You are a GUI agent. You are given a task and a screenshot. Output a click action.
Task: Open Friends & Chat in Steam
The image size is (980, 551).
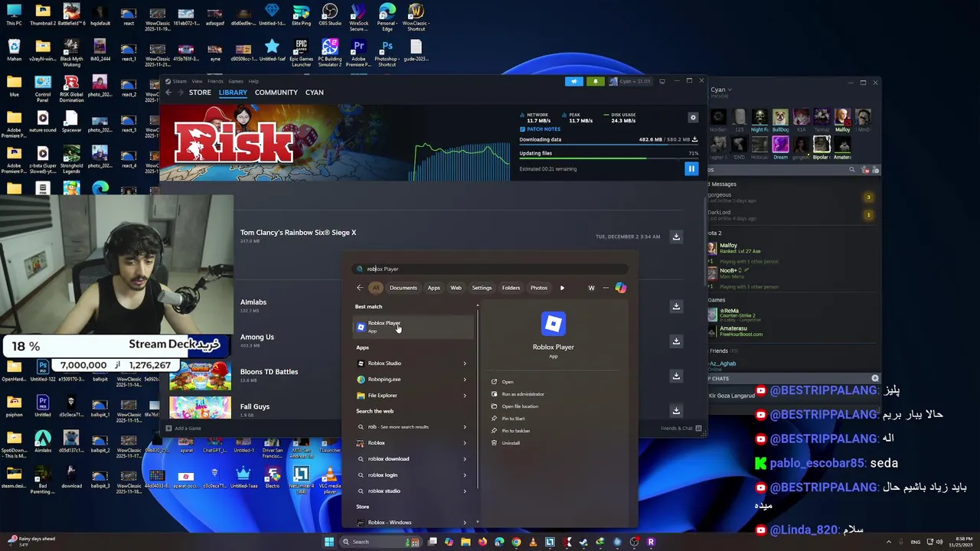click(x=681, y=429)
